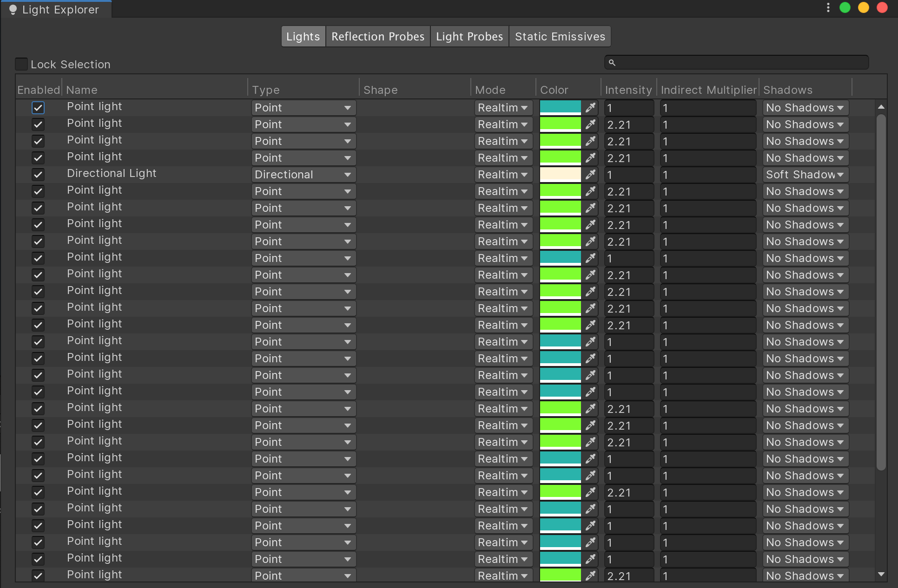Open the Light Explorer kebab options menu

pyautogui.click(x=828, y=8)
